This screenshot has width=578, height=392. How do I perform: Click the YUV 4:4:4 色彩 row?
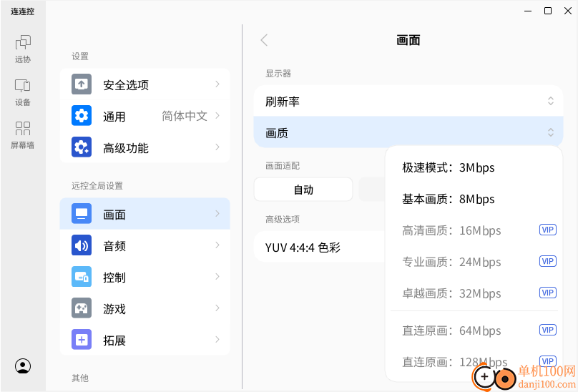(319, 247)
